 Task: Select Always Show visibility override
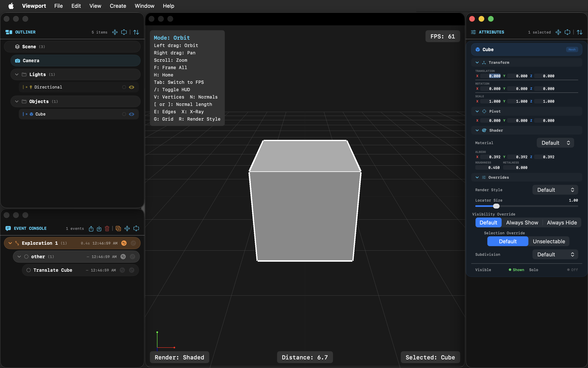coord(522,223)
